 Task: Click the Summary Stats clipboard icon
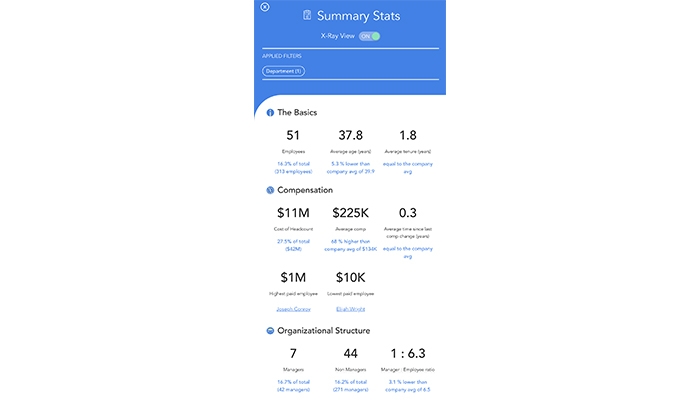pos(306,16)
